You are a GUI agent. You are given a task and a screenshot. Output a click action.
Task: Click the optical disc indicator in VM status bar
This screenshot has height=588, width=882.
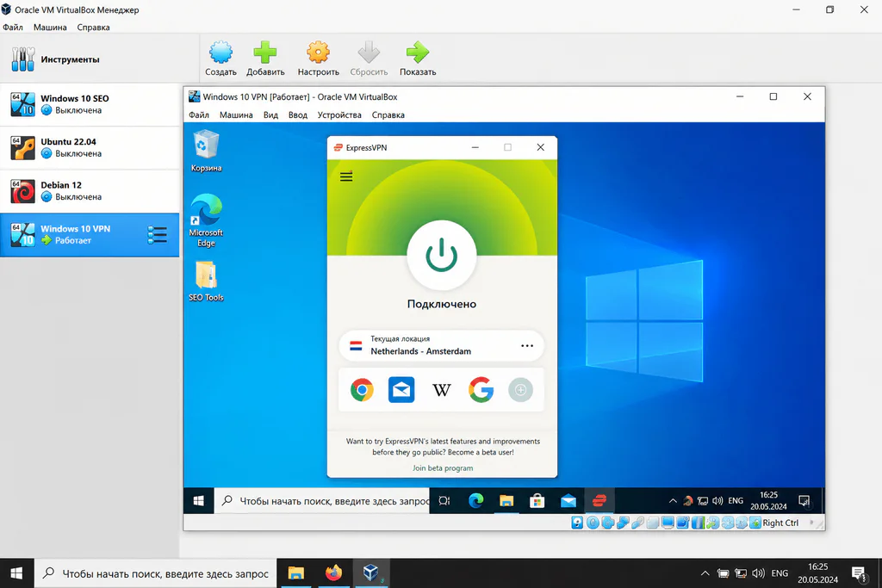pos(593,523)
